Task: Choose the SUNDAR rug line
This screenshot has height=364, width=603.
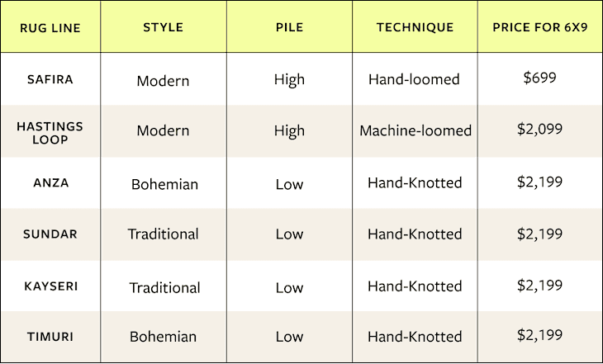Action: [50, 234]
